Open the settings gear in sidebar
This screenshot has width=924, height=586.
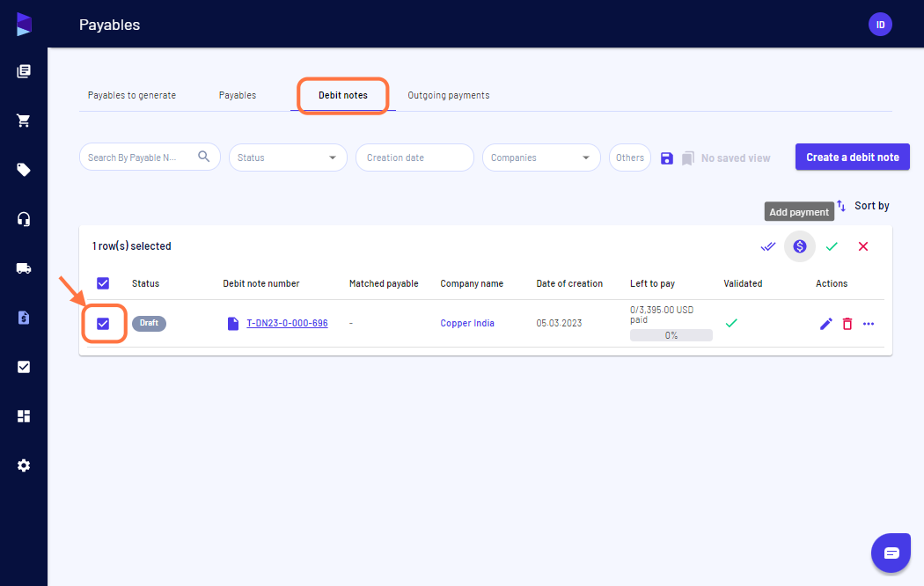click(x=24, y=465)
